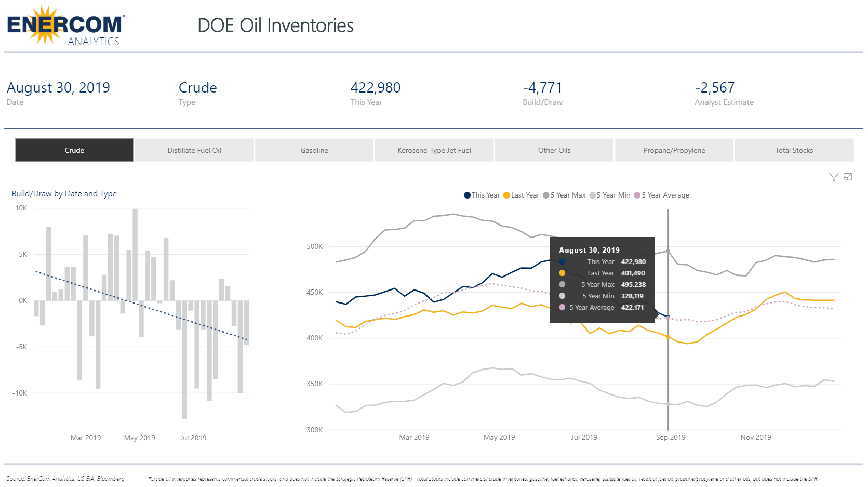868x487 pixels.
Task: Click the 5 Year Min legend swatch
Action: coord(592,195)
